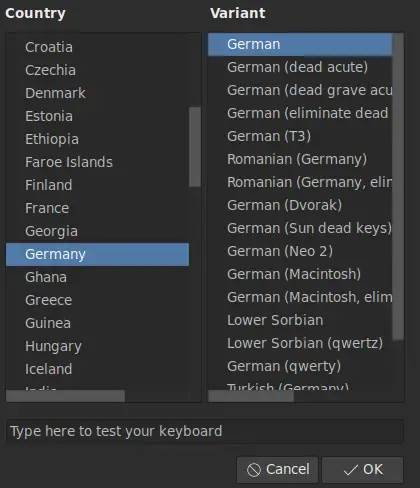The height and width of the screenshot is (488, 420).
Task: Click the checkmark icon on OK
Action: [350, 470]
